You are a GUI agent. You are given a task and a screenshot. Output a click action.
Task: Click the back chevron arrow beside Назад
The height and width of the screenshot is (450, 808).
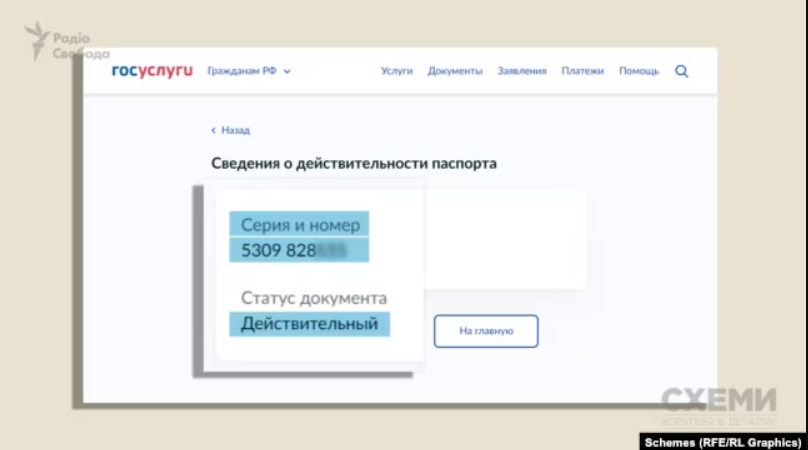213,130
